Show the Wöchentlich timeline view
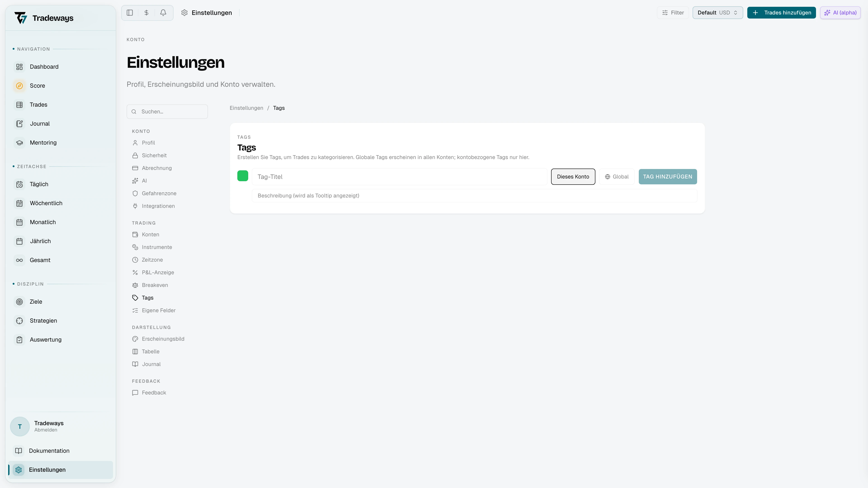868x488 pixels. [61, 203]
